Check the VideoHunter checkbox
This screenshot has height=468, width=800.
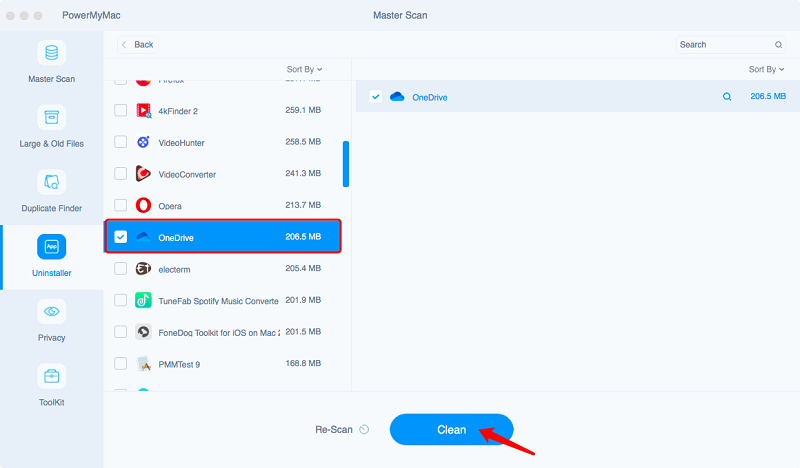[x=121, y=142]
